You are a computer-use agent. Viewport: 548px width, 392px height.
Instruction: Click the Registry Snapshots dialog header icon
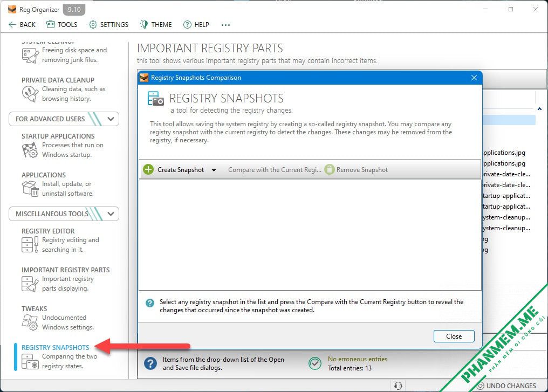pyautogui.click(x=155, y=99)
